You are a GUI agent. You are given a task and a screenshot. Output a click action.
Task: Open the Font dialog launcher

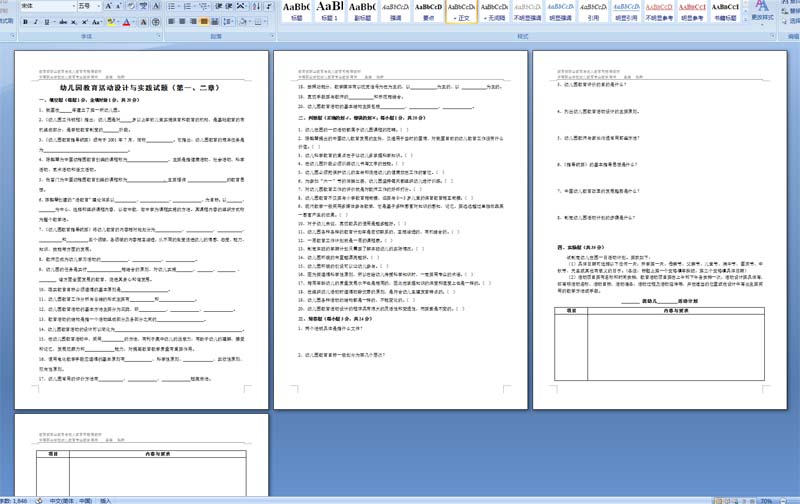[159, 36]
